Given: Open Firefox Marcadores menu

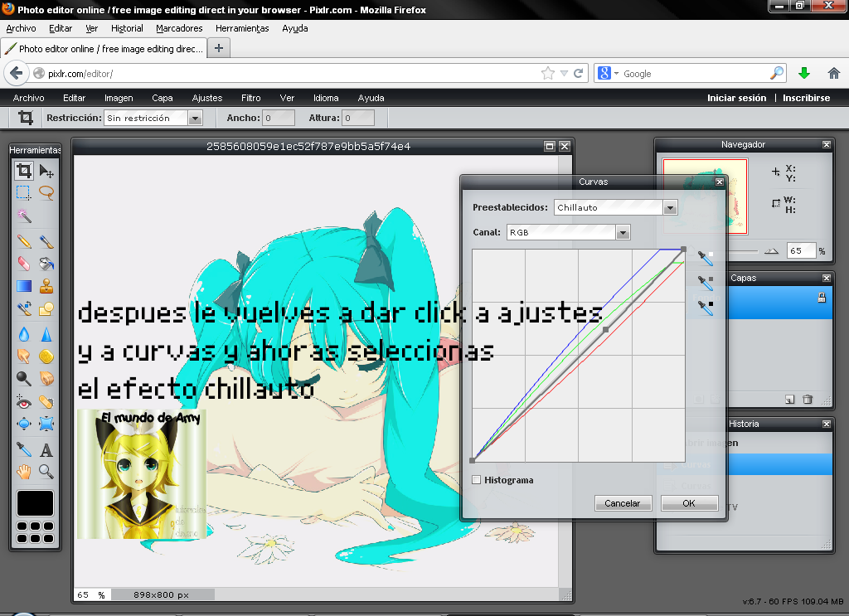Looking at the screenshot, I should pyautogui.click(x=179, y=29).
